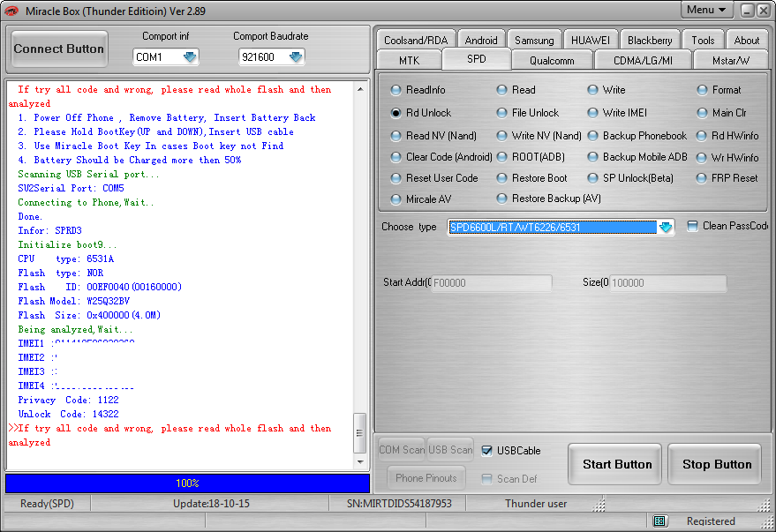
Task: Select the Backup Mobile ADB radio option
Action: point(637,157)
